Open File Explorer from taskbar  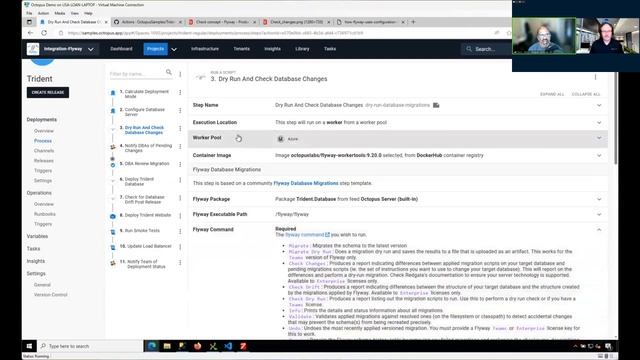pyautogui.click(x=167, y=346)
